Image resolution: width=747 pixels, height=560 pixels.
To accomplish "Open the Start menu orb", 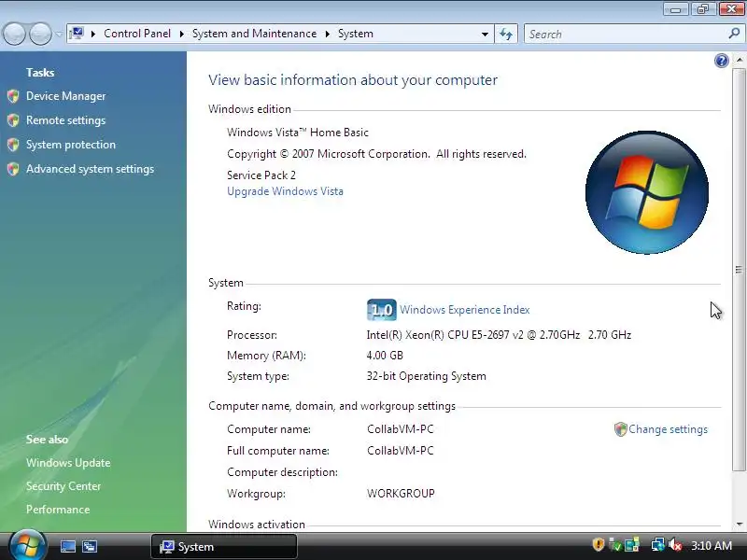I will pos(28,546).
